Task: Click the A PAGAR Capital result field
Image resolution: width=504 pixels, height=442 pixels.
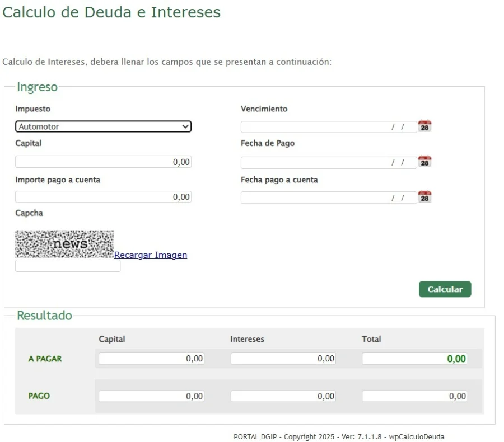Action: [x=151, y=359]
